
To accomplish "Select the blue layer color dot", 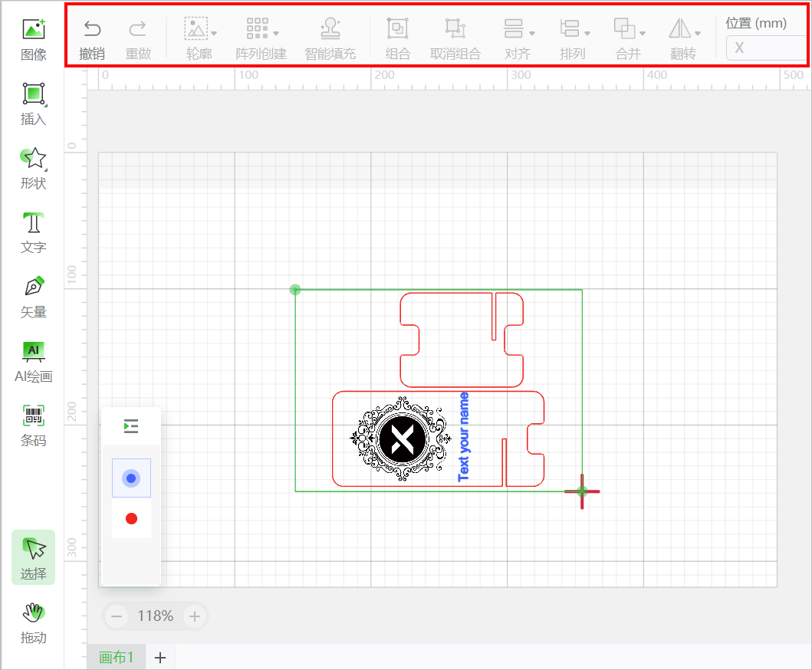I will pos(131,478).
